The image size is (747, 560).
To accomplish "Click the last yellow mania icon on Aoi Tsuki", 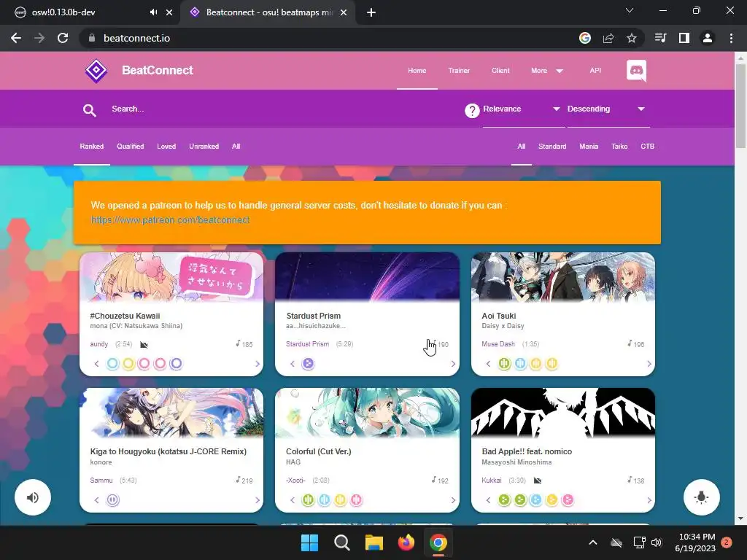I will click(x=551, y=364).
